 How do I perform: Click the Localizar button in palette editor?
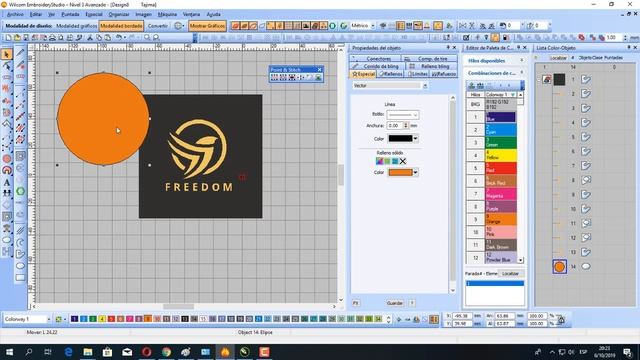[510, 273]
